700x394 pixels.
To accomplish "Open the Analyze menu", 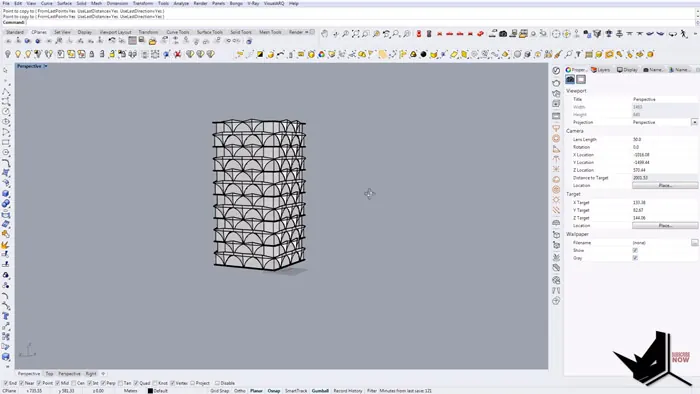I will click(x=181, y=3).
